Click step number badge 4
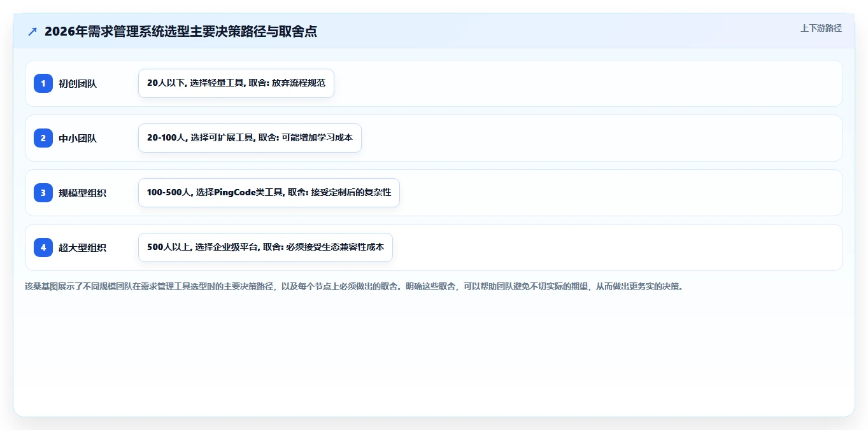 tap(43, 247)
